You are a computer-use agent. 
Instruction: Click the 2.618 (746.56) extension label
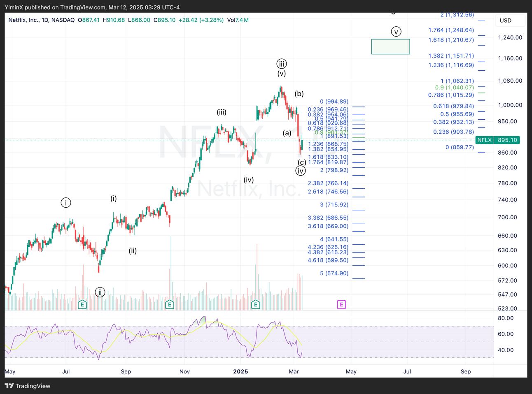[x=328, y=192]
